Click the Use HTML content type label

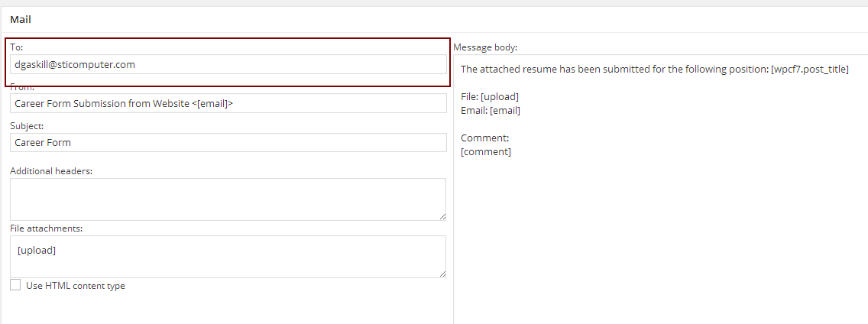tap(75, 286)
